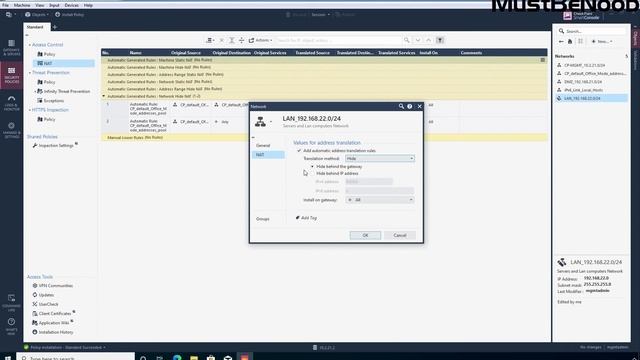Toggle Add automatic address translation rules
The height and width of the screenshot is (360, 640).
tap(299, 151)
